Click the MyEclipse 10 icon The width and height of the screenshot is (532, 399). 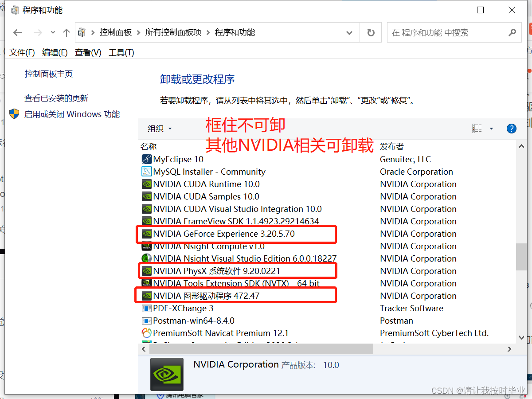pyautogui.click(x=147, y=159)
